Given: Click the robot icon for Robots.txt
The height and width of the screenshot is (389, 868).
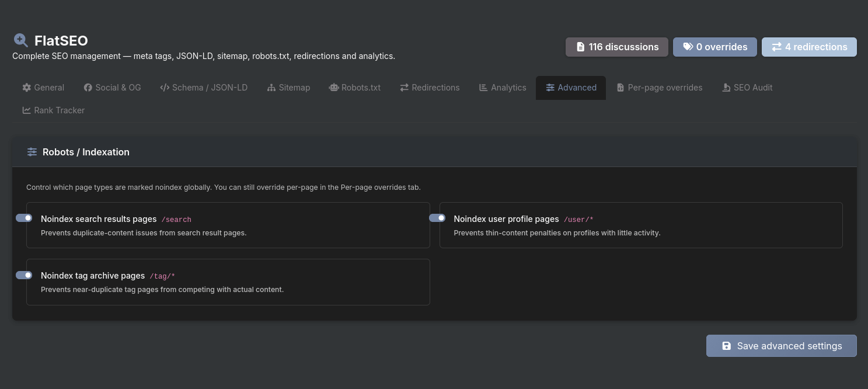Looking at the screenshot, I should pyautogui.click(x=334, y=88).
